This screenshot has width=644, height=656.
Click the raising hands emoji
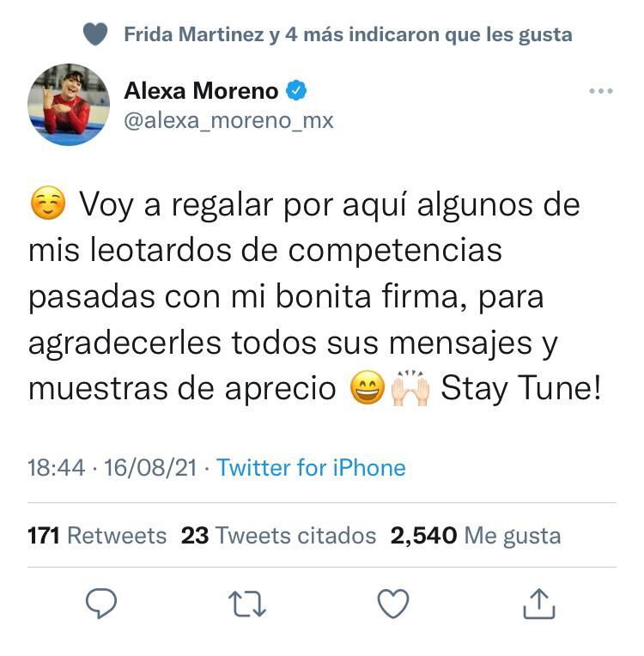410,388
